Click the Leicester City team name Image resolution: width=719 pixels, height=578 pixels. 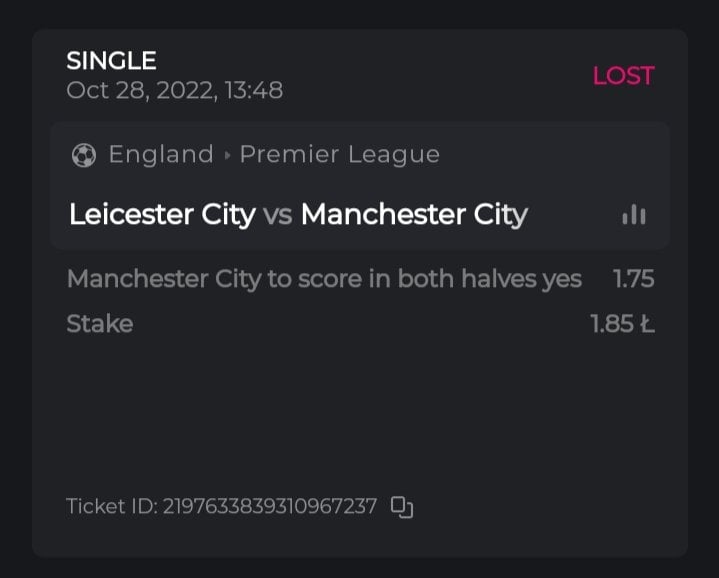[x=162, y=215]
